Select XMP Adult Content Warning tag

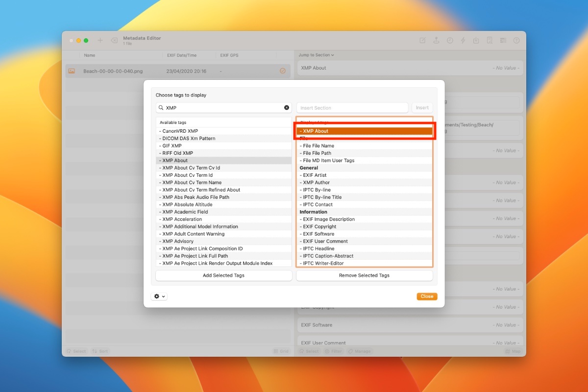[x=223, y=234]
